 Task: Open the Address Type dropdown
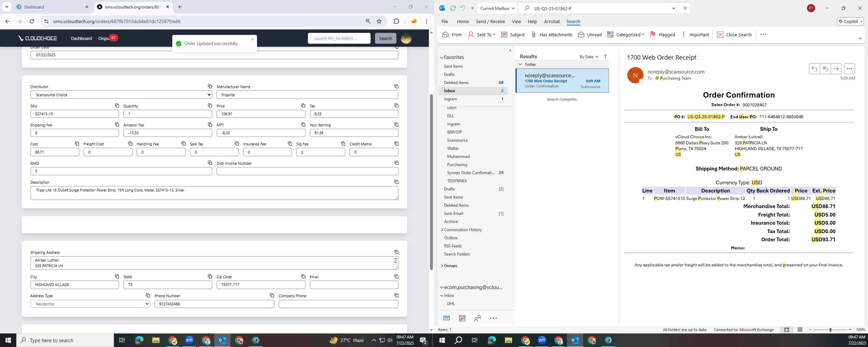coord(90,304)
